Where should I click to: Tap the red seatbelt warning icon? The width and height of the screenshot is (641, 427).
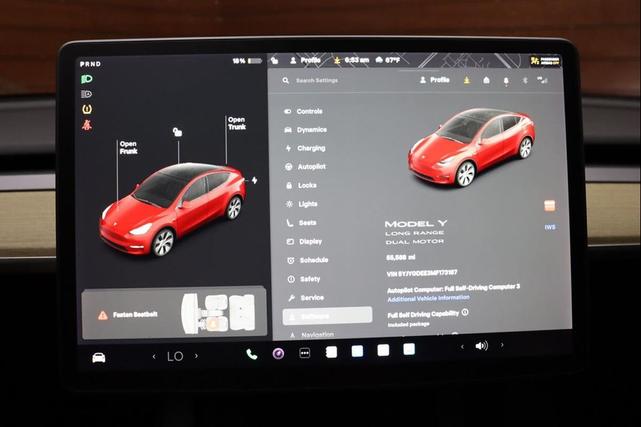(x=87, y=125)
